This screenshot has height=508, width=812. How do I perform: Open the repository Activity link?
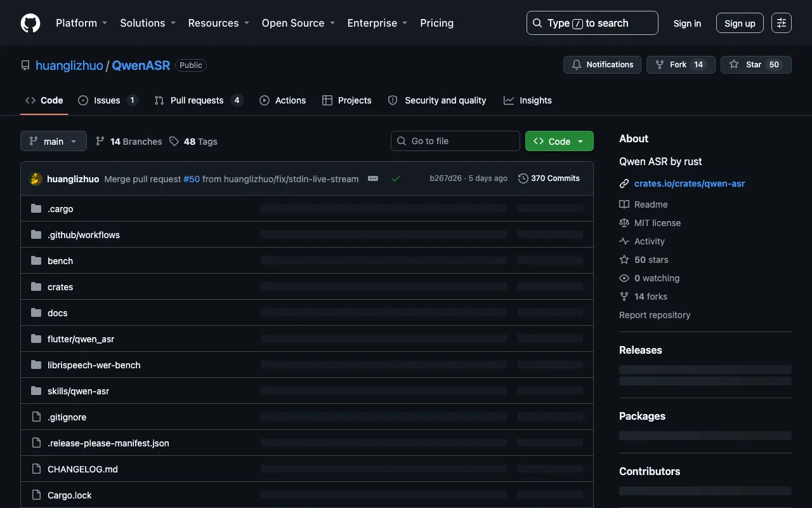pyautogui.click(x=642, y=241)
